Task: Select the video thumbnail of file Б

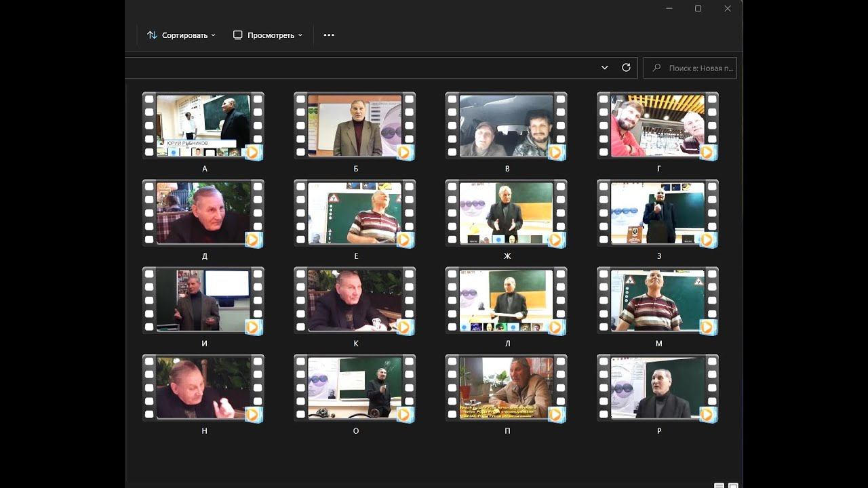Action: [355, 126]
